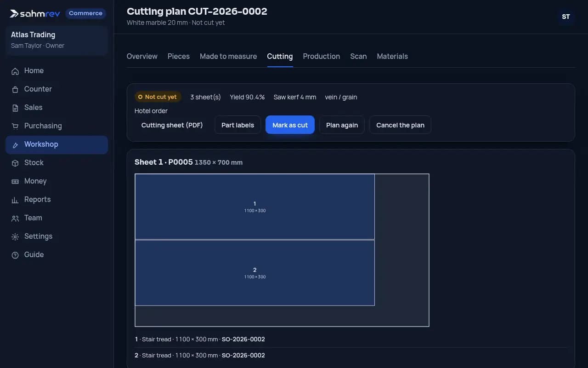This screenshot has height=368, width=588.
Task: Click the Workshop pencil icon
Action: [15, 144]
